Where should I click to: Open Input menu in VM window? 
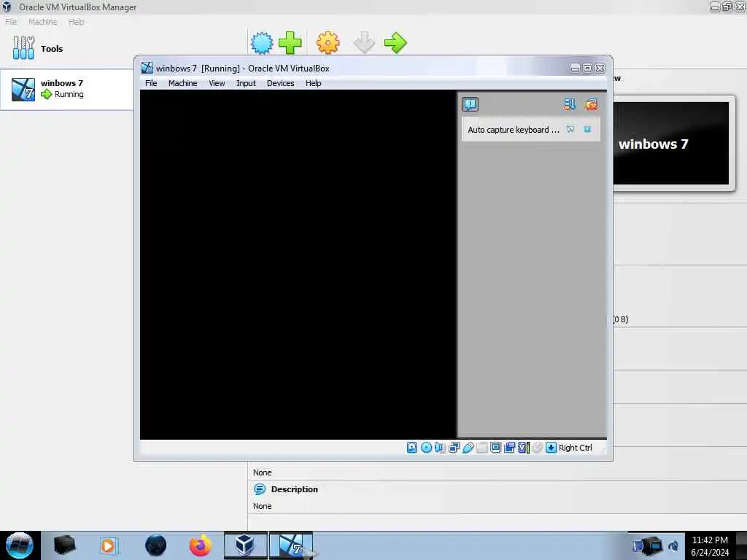pos(246,83)
